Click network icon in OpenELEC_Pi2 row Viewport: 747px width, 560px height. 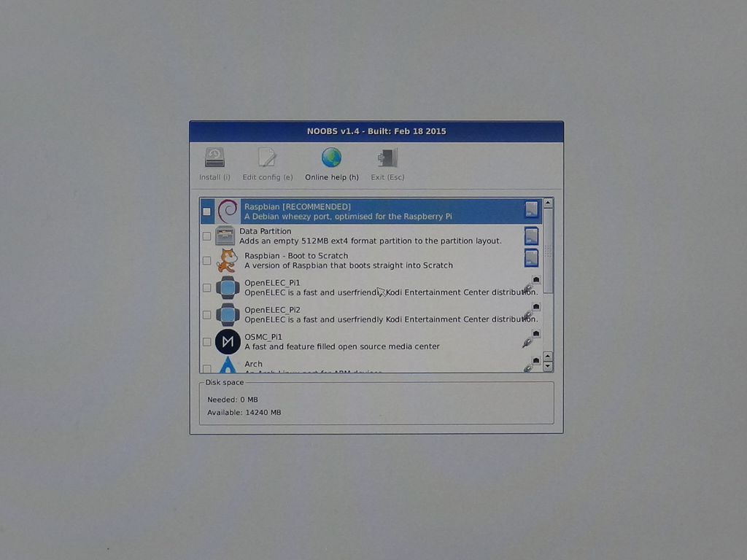coord(531,311)
